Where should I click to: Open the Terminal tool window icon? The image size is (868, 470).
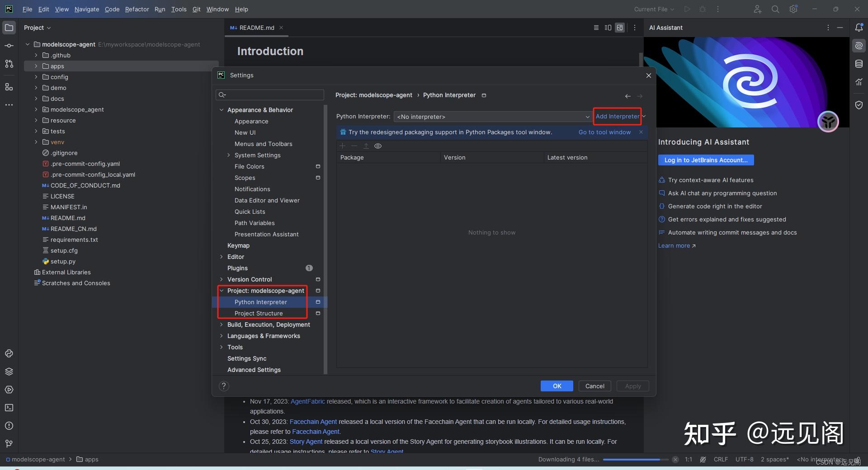[x=9, y=408]
